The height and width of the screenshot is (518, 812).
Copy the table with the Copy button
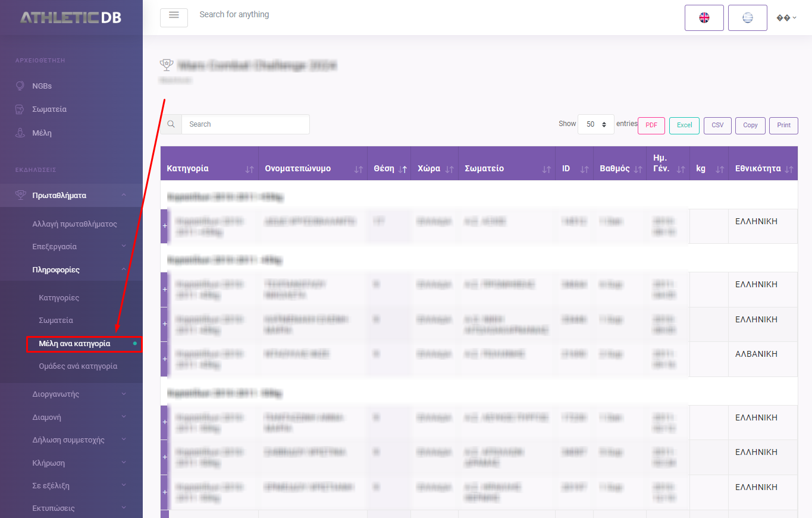coord(751,125)
